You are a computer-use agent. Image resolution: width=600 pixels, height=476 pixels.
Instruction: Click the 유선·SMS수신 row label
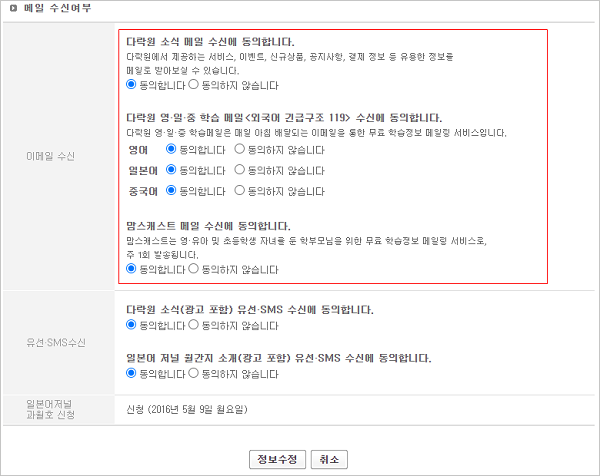click(x=58, y=343)
